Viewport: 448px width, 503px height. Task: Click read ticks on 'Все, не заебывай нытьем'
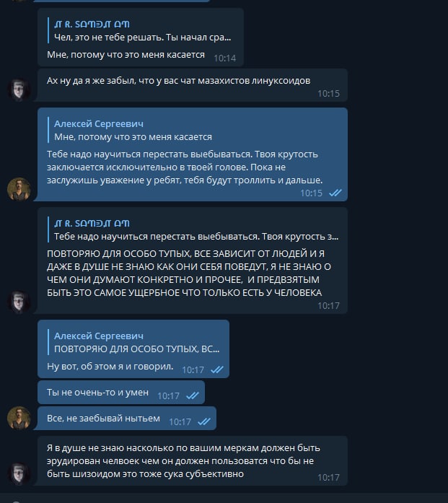point(204,421)
